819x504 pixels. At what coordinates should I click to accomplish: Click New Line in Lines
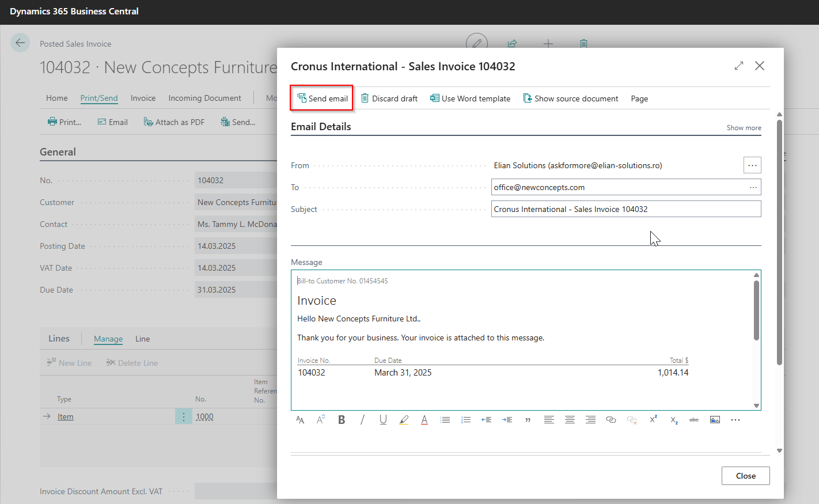click(69, 363)
